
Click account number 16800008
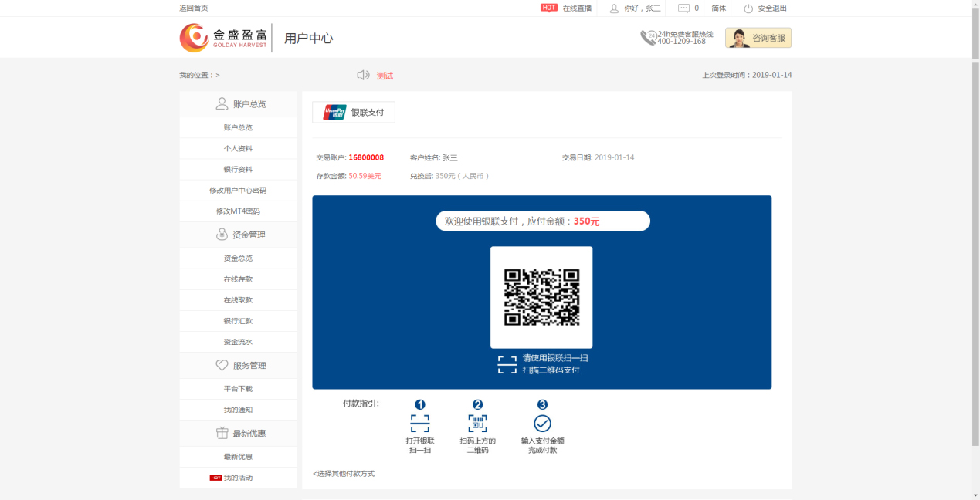coord(366,157)
